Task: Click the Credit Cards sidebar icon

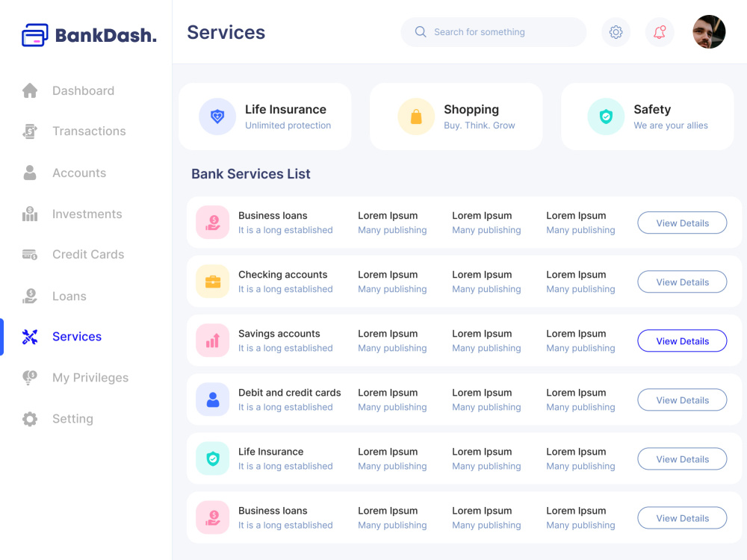Action: [x=30, y=255]
